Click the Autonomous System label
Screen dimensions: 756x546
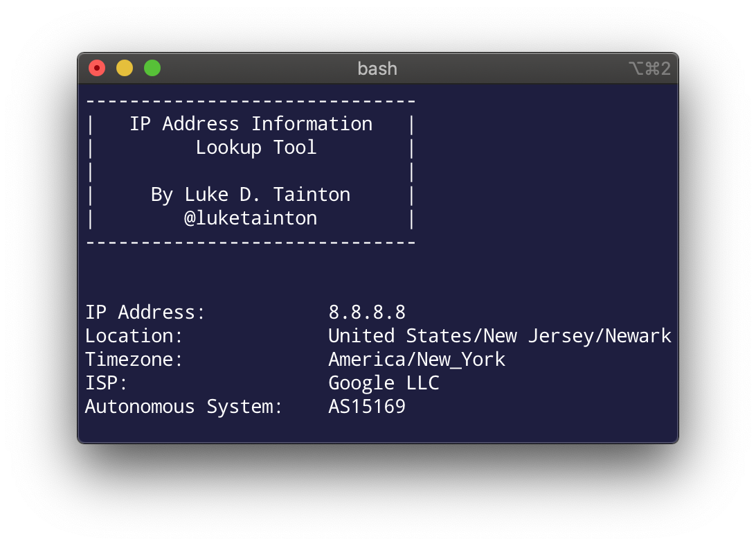tap(184, 407)
